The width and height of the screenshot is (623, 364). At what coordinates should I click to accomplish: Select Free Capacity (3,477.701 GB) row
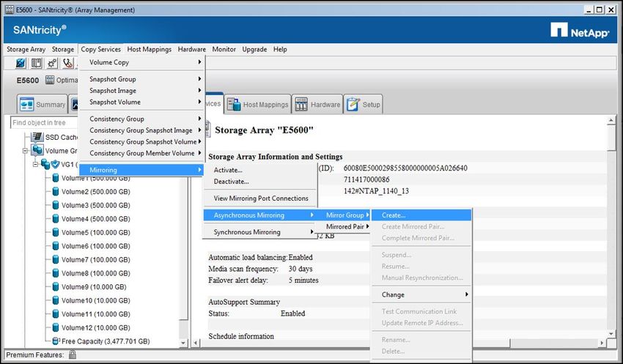coord(106,341)
